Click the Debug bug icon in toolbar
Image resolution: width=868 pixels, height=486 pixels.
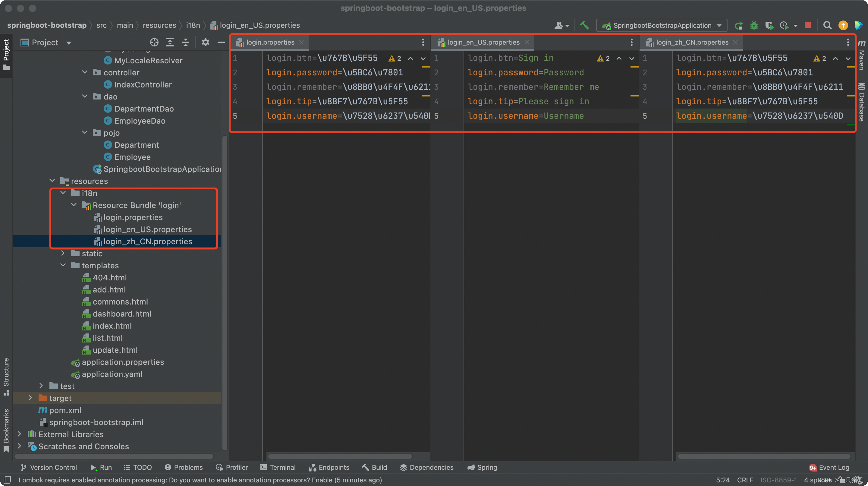click(754, 25)
